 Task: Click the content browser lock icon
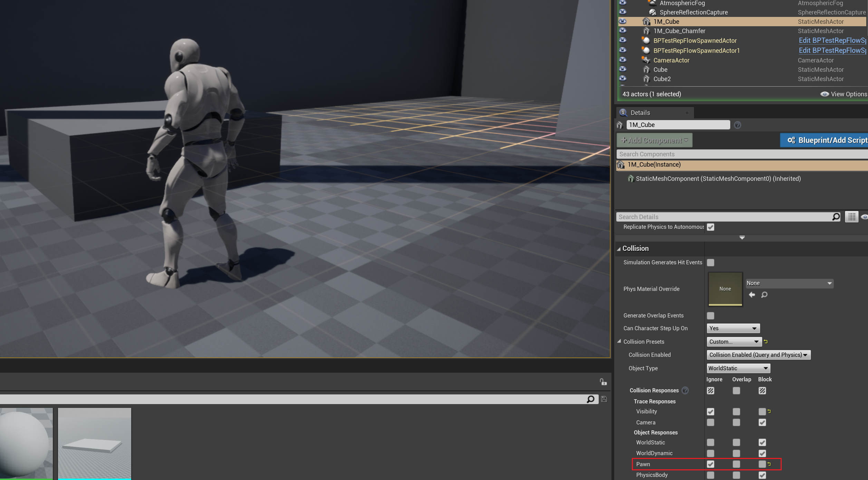[603, 382]
